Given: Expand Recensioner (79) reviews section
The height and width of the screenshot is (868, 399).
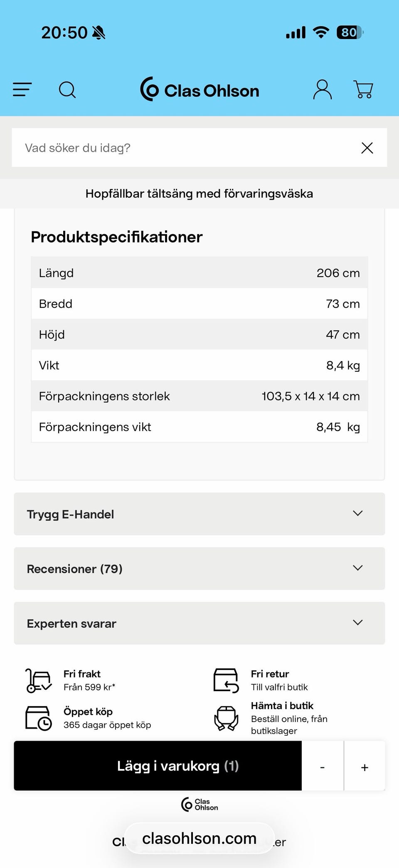Looking at the screenshot, I should coord(199,569).
